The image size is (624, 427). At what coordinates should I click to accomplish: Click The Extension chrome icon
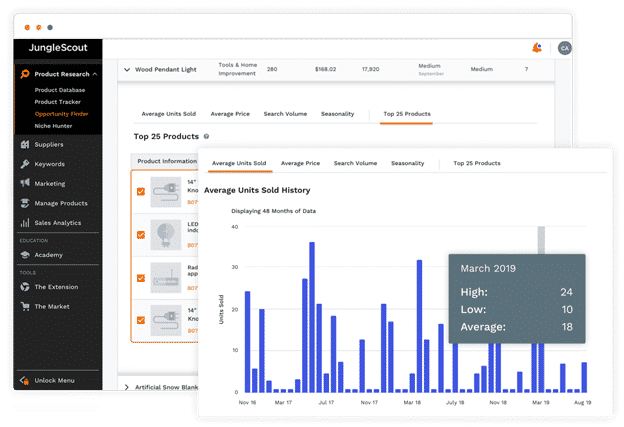[25, 287]
